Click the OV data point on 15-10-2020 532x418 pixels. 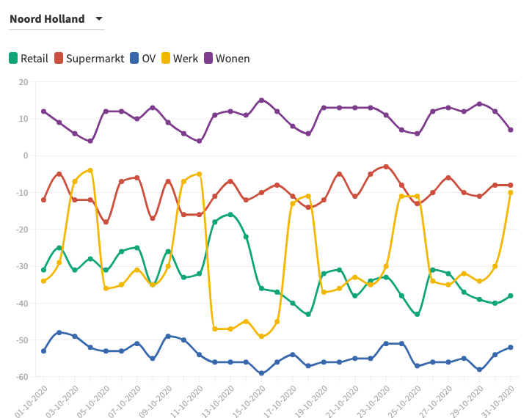pyautogui.click(x=261, y=373)
